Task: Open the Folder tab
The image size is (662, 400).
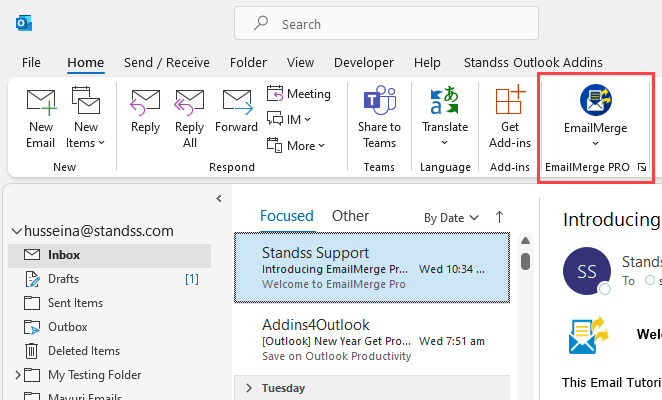Action: click(248, 63)
